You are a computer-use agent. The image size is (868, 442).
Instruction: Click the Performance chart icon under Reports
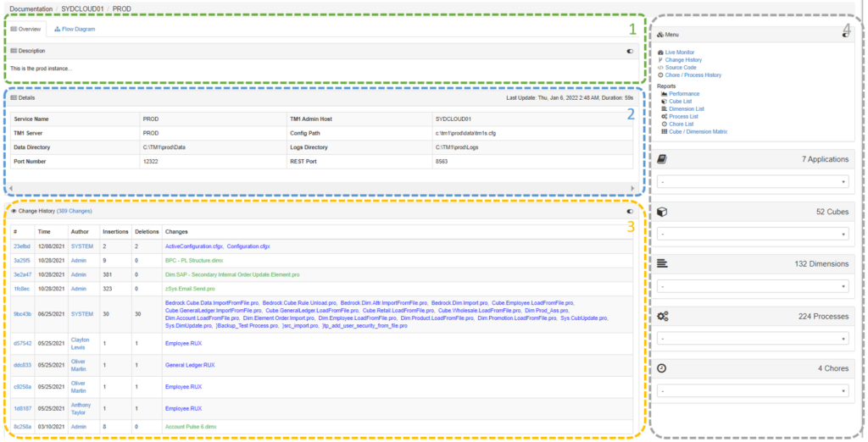pyautogui.click(x=664, y=94)
